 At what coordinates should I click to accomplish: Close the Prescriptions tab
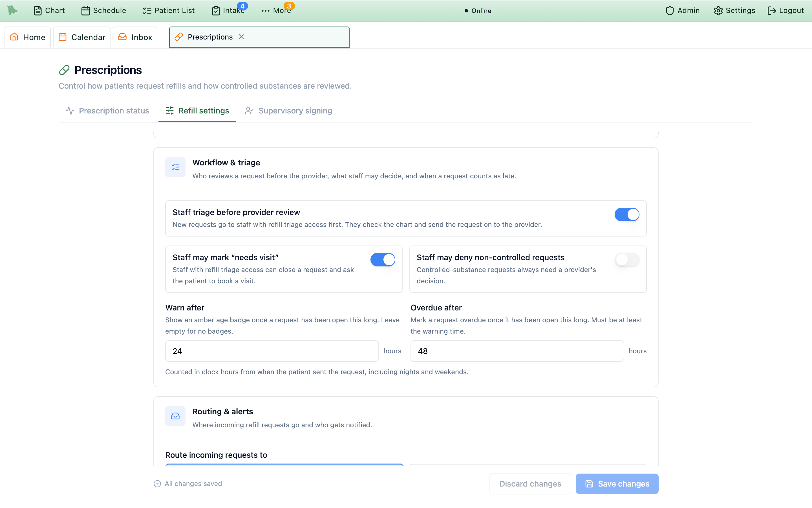coord(241,37)
